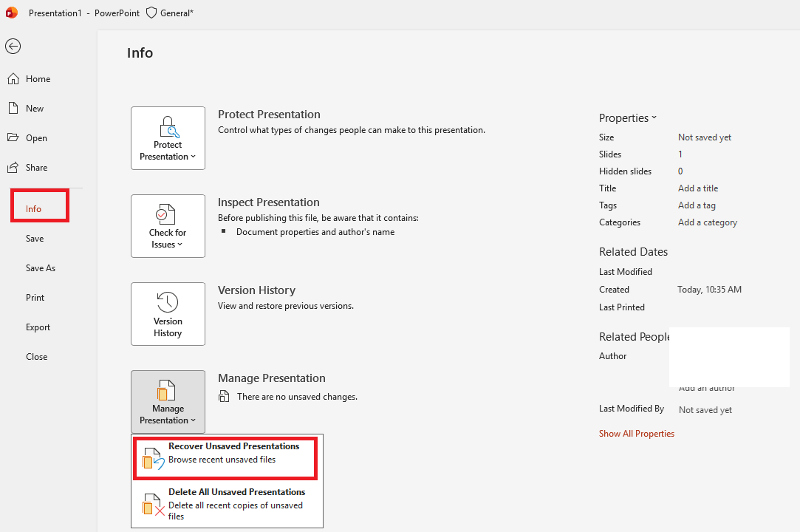
Task: Click Show All Properties link
Action: click(x=637, y=434)
